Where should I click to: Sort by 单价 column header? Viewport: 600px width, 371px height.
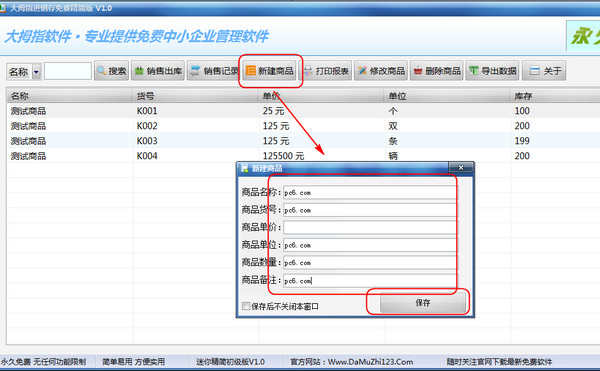click(321, 96)
